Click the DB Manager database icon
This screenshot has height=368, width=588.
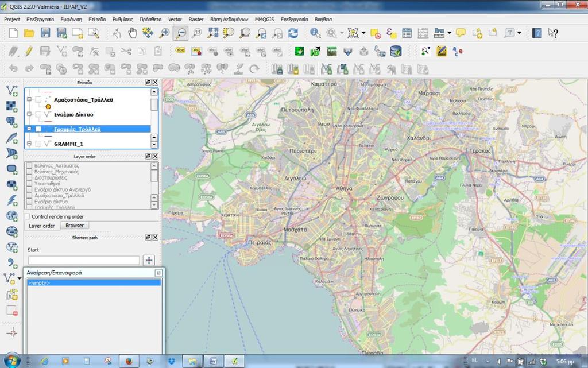(396, 51)
